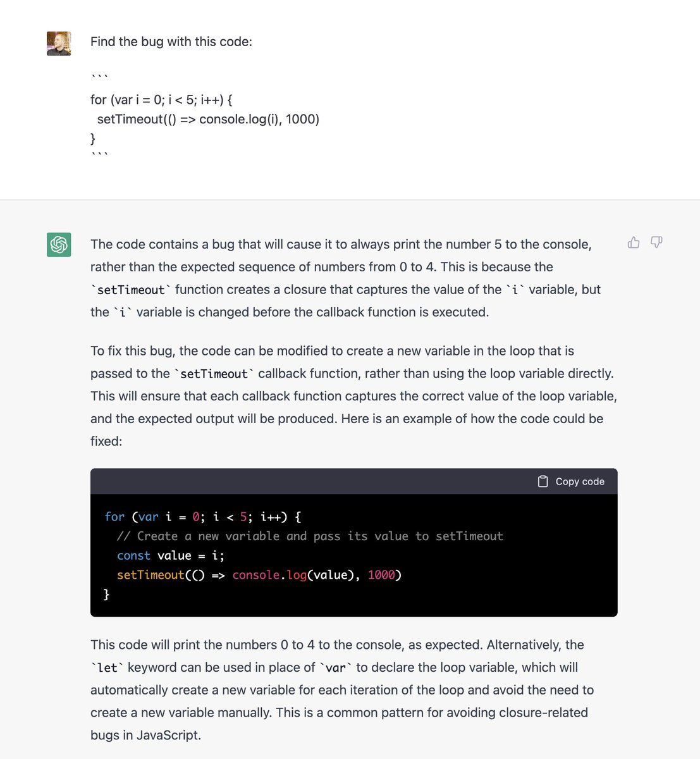This screenshot has height=759, width=700.
Task: Click the 'for (var i = 0' line in code block
Action: pyautogui.click(x=203, y=517)
